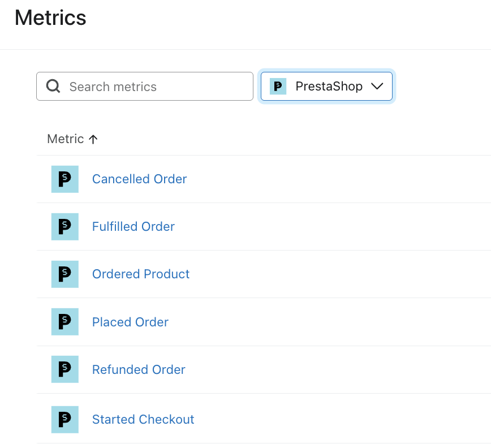The height and width of the screenshot is (448, 491).
Task: Click the PrestaShop icon beside Ordered Product
Action: coord(64,274)
